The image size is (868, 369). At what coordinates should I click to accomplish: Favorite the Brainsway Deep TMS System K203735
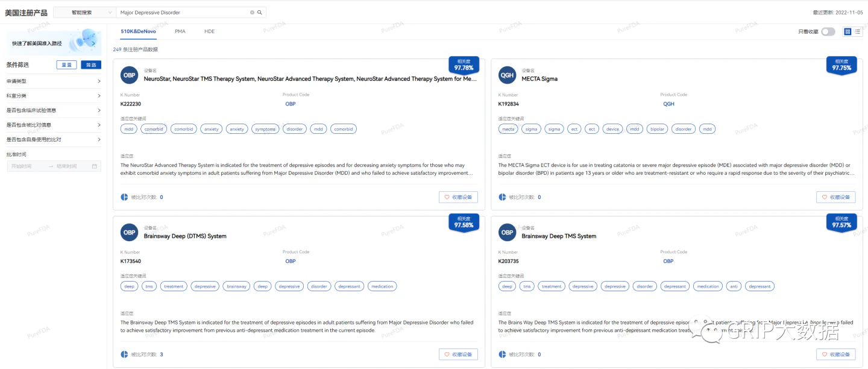click(836, 355)
